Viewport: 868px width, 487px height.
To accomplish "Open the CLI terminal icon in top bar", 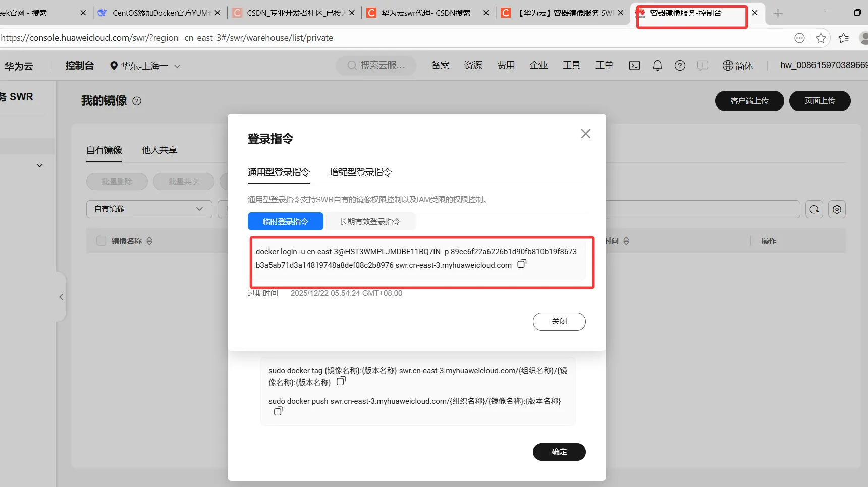I will (634, 65).
